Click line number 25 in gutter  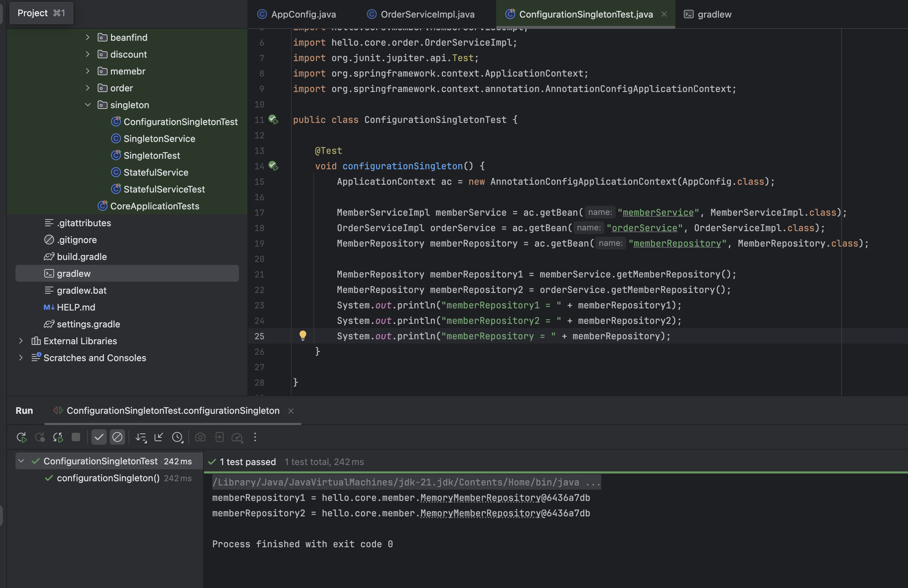[259, 336]
